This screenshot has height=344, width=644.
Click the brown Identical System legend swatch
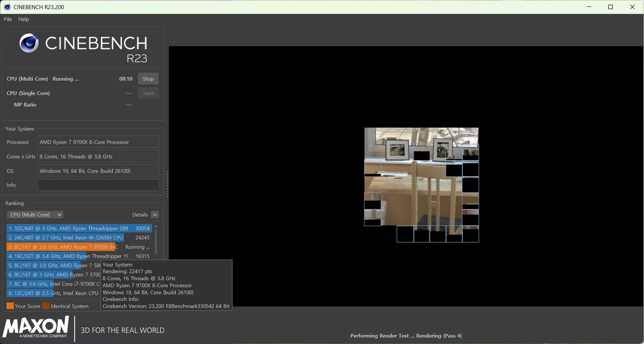coord(46,306)
